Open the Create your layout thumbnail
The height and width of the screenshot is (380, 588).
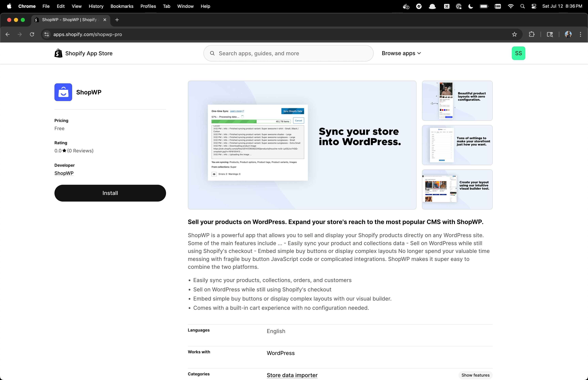click(x=457, y=189)
